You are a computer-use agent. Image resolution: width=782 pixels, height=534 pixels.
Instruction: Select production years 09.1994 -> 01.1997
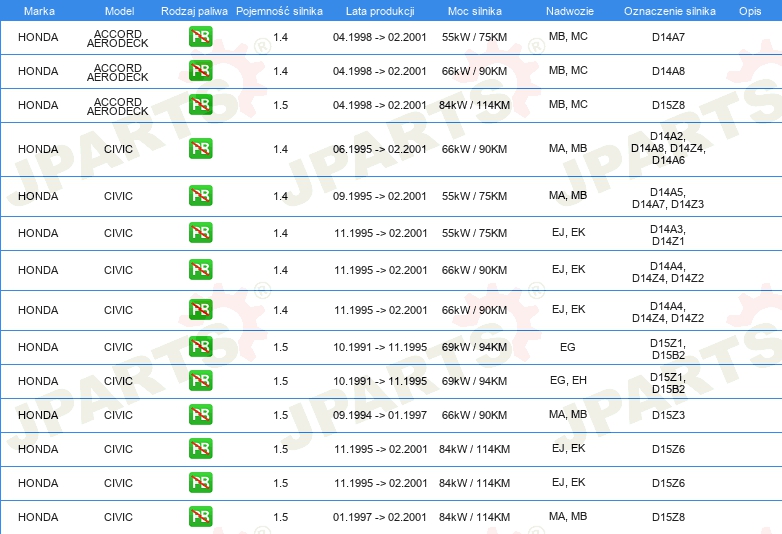[x=380, y=415]
